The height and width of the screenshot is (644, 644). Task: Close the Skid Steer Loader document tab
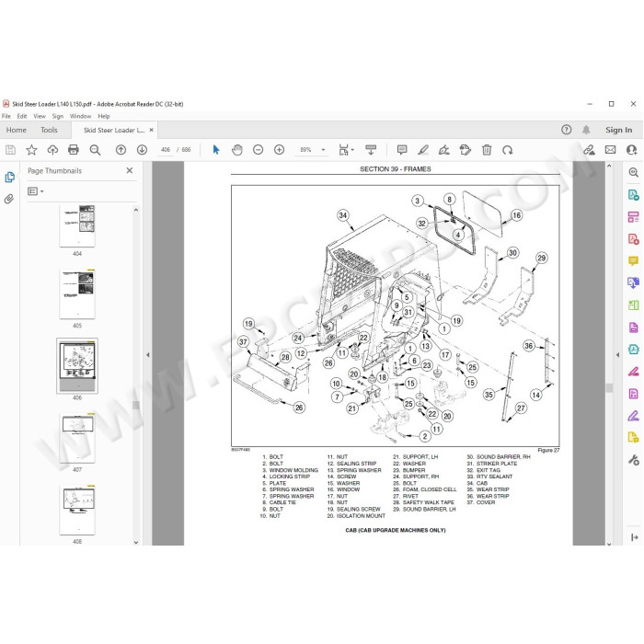152,130
